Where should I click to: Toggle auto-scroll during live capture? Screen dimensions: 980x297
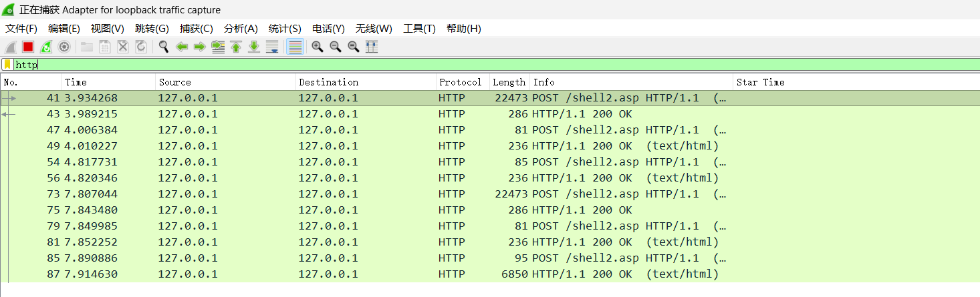coord(272,47)
